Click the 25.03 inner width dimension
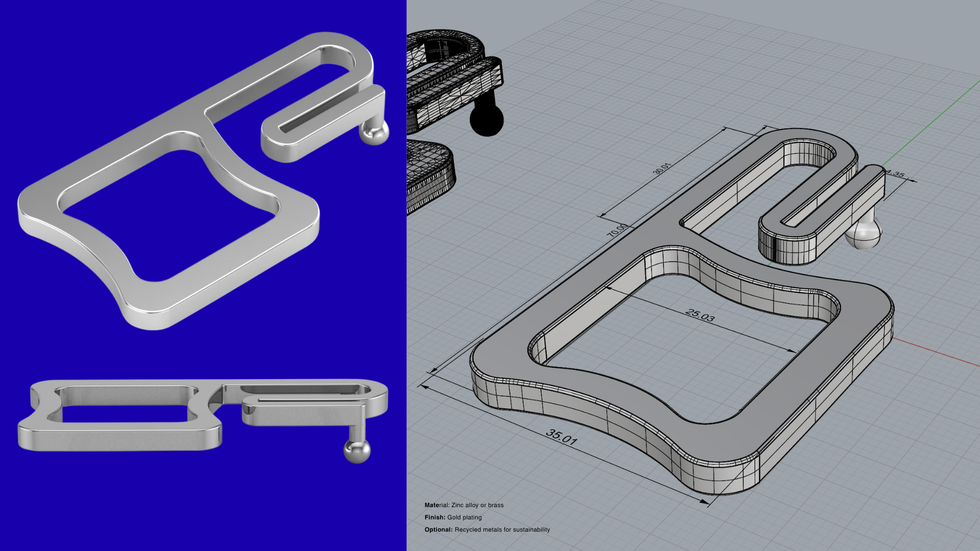Viewport: 980px width, 551px height. pyautogui.click(x=700, y=315)
